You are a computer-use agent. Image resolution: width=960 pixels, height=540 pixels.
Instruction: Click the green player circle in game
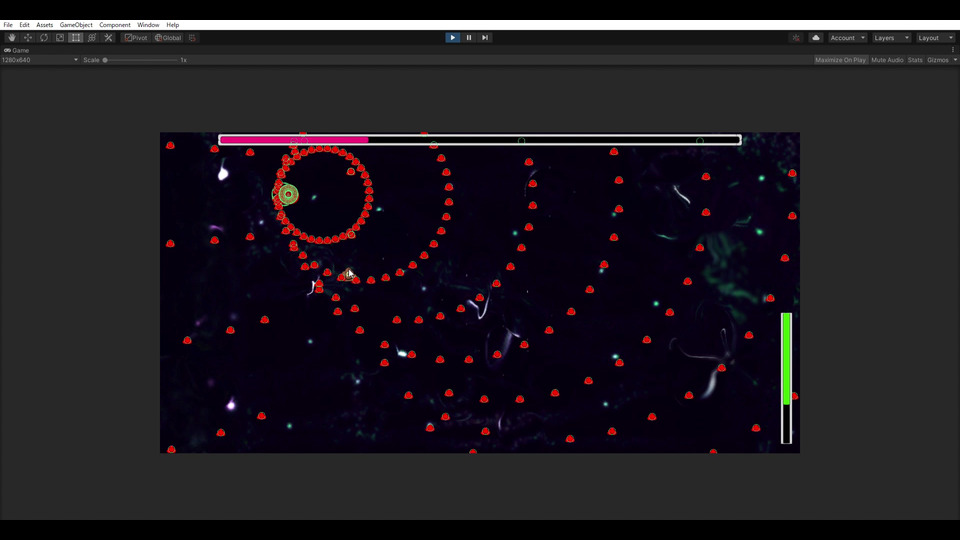288,195
